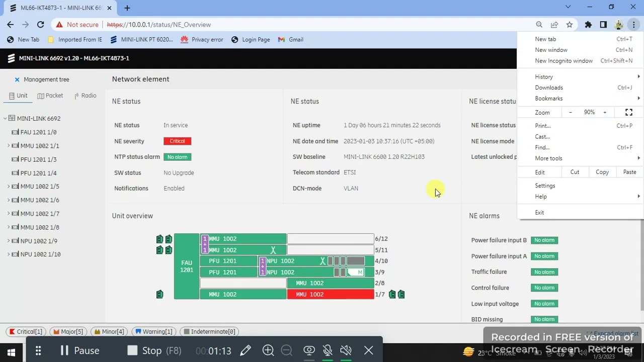Switch to the Packet tab
This screenshot has width=644, height=362.
(x=50, y=96)
